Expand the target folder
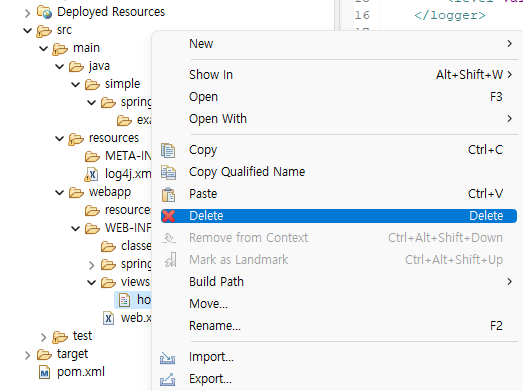This screenshot has height=391, width=523. point(27,355)
